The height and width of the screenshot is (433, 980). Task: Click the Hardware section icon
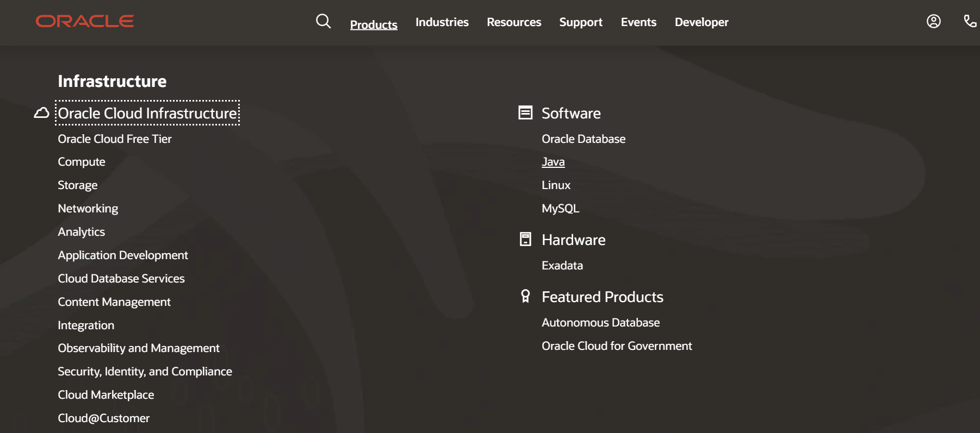tap(525, 239)
